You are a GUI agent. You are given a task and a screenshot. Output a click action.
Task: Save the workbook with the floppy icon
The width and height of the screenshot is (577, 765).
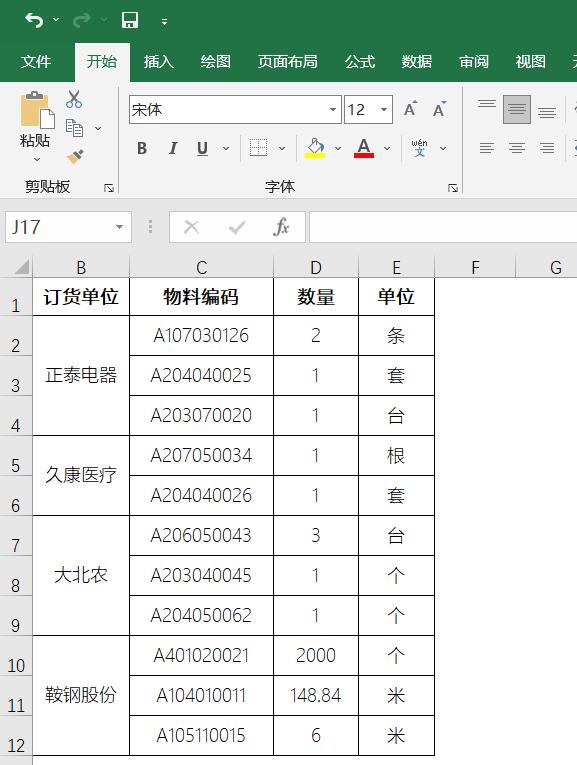130,20
